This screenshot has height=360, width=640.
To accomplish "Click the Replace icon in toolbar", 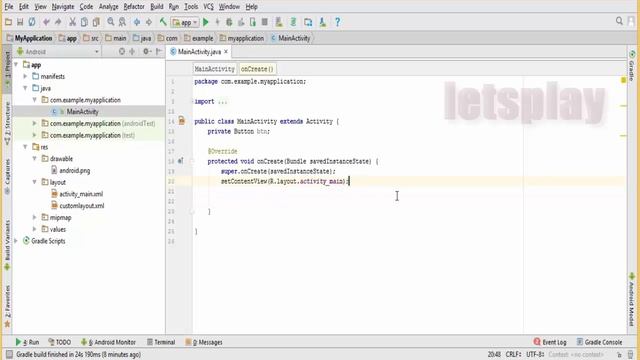I will 122,22.
